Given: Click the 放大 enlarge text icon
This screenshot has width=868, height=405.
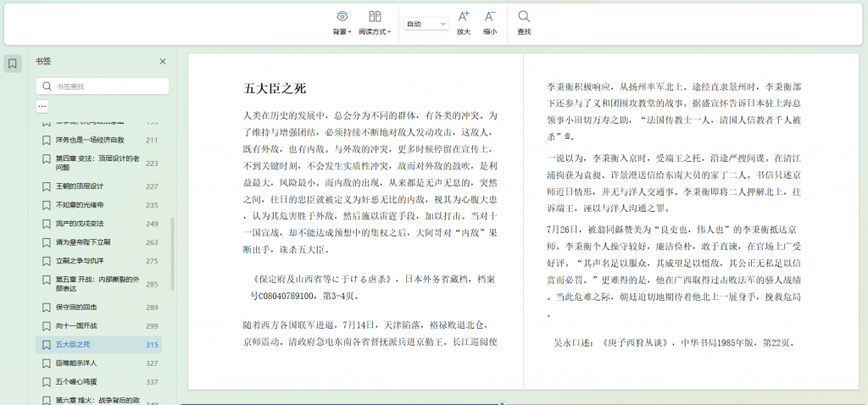Looking at the screenshot, I should [x=464, y=17].
